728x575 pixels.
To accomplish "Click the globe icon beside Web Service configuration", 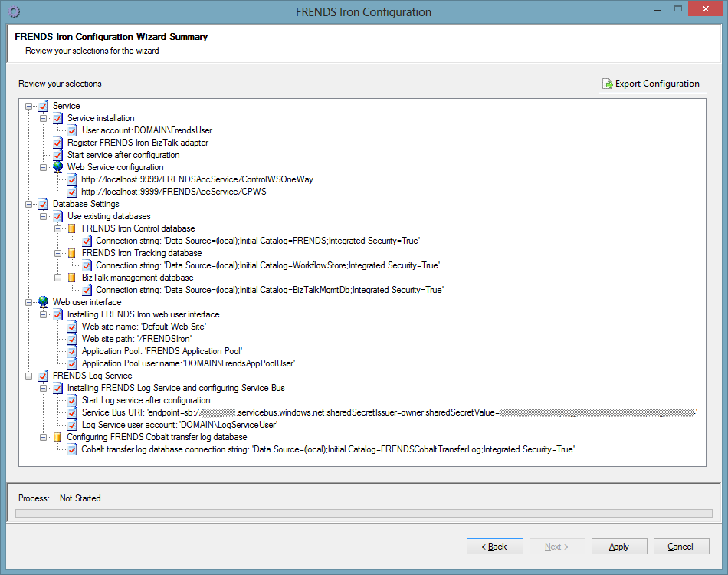I will (57, 167).
